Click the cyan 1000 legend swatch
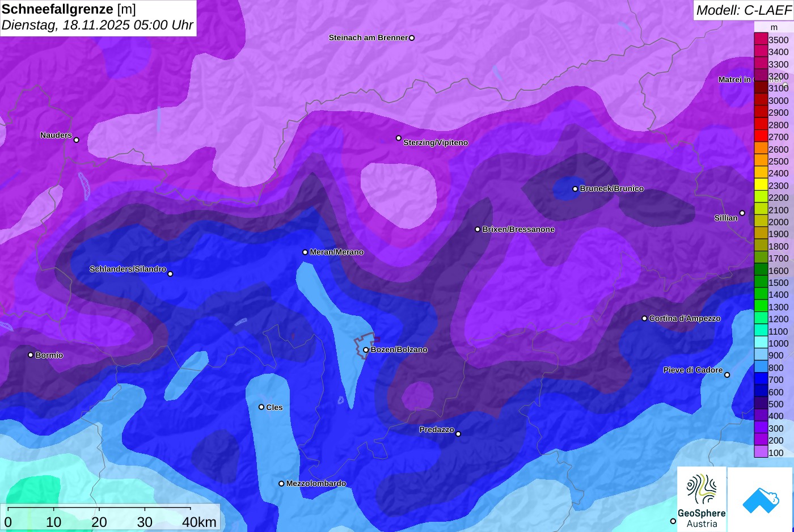 [x=761, y=343]
